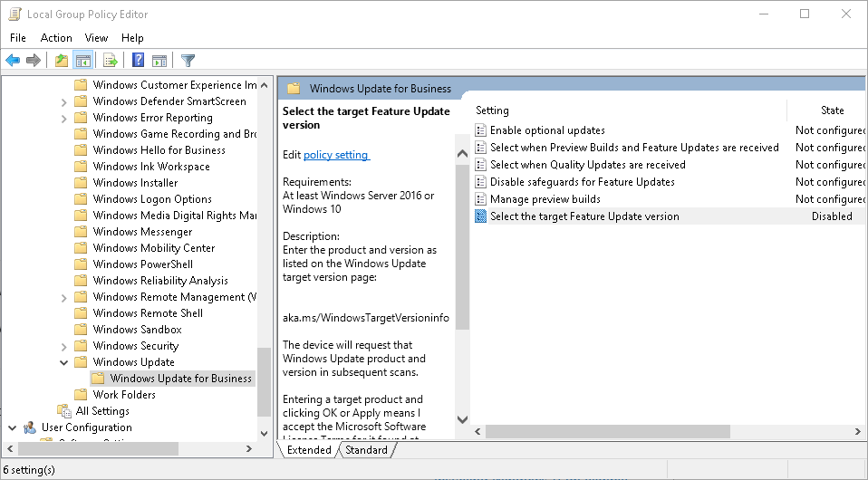Viewport: 868px width, 480px height.
Task: Click the Manage preview builds policy icon
Action: click(480, 198)
